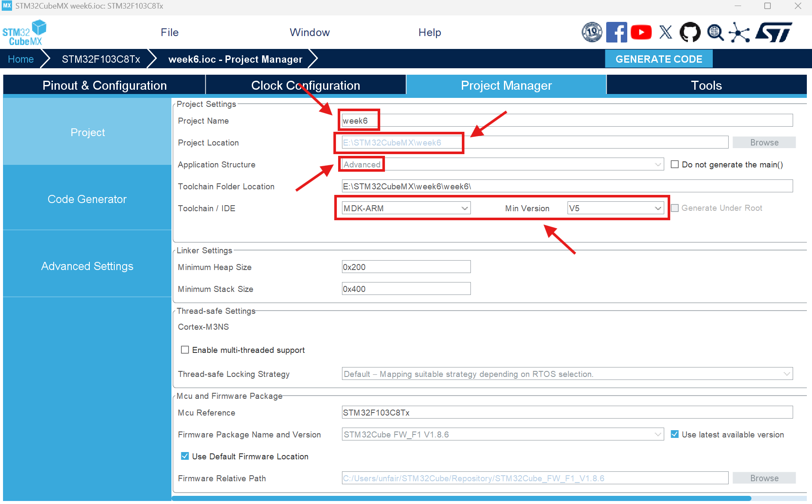The image size is (812, 504).
Task: Switch to Clock Configuration tab
Action: pos(305,85)
